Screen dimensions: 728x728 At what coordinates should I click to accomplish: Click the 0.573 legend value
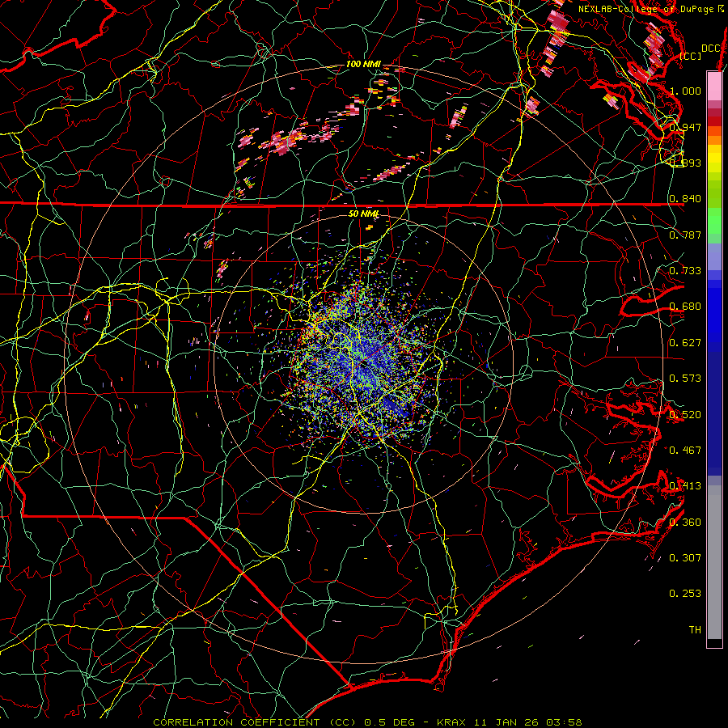pos(685,379)
